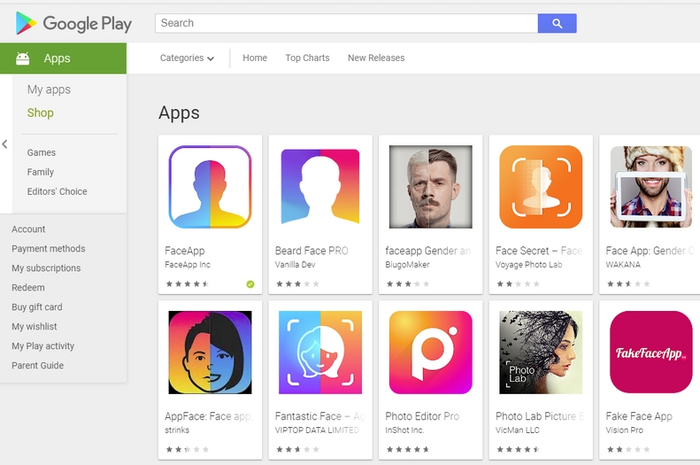Click the Search input field
700x465 pixels.
pos(346,23)
